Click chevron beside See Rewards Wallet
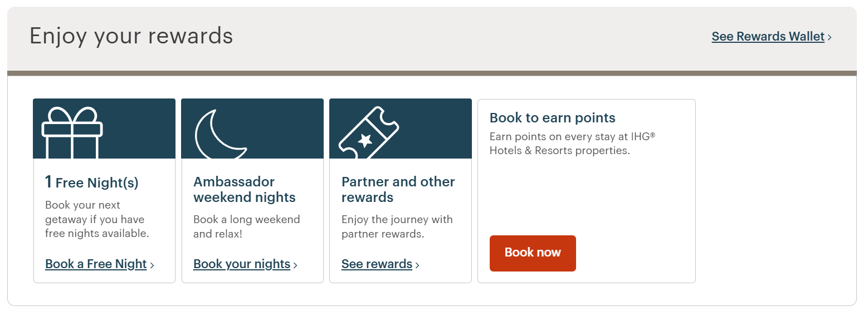 coord(830,37)
